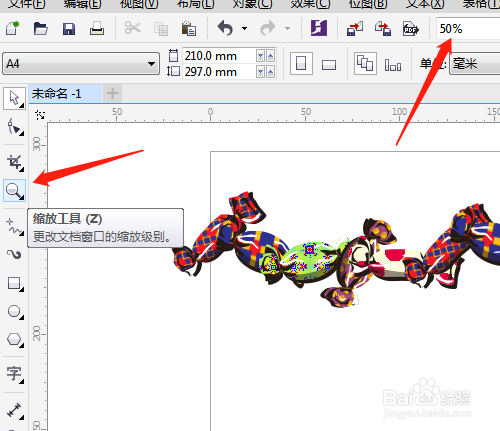Viewport: 500px width, 431px height.
Task: Increase page height with up stepper
Action: pyautogui.click(x=270, y=72)
